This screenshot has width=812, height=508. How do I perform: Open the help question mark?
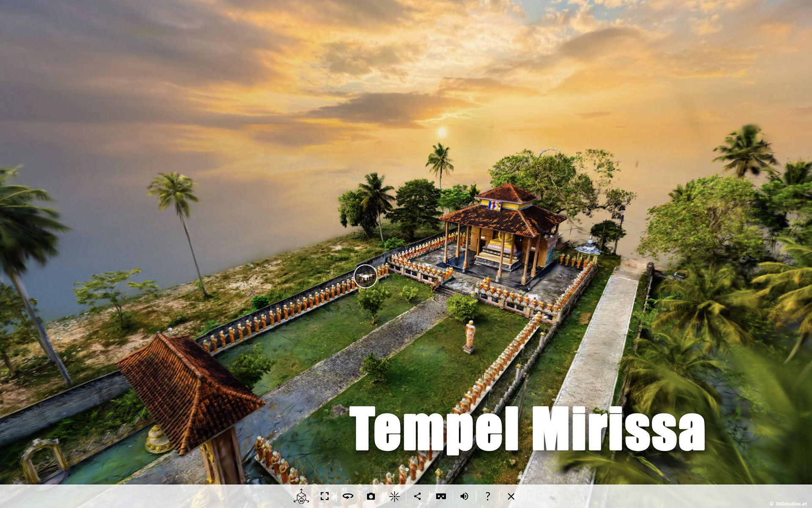point(488,496)
